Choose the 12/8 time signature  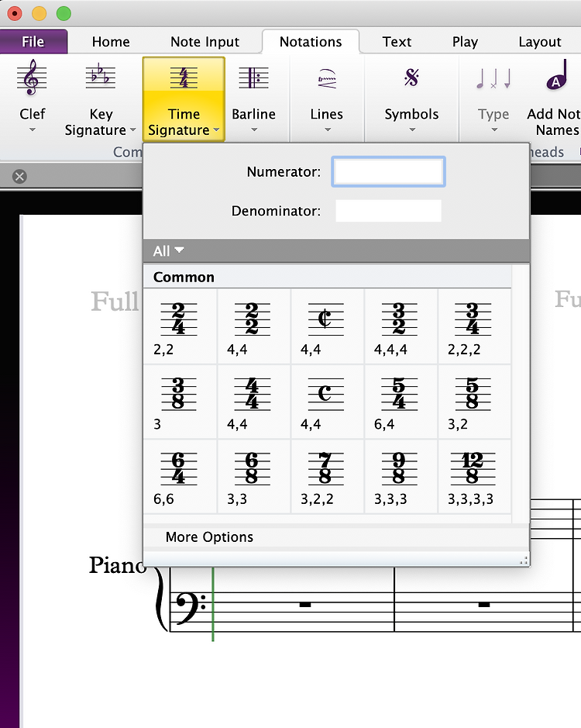[x=474, y=476]
